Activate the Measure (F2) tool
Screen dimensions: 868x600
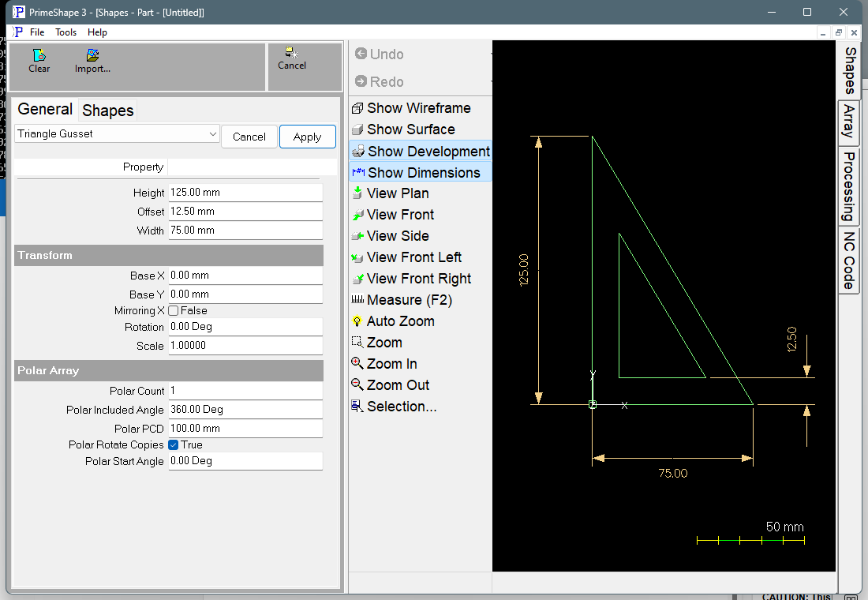pyautogui.click(x=402, y=300)
